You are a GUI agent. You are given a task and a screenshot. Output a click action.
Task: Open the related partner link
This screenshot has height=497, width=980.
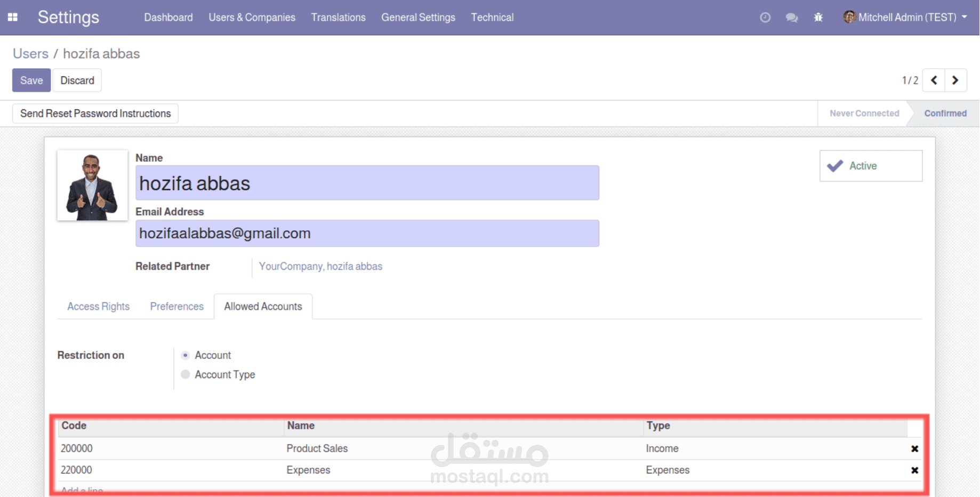point(320,266)
